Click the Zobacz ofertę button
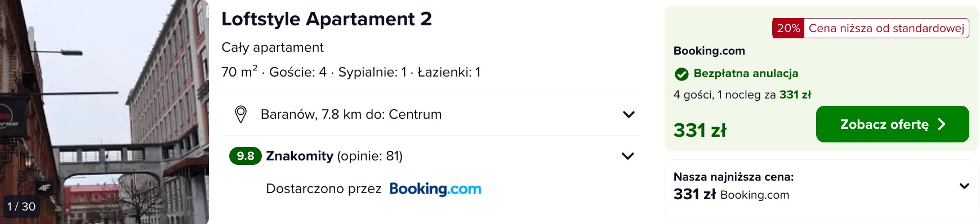 tap(892, 124)
